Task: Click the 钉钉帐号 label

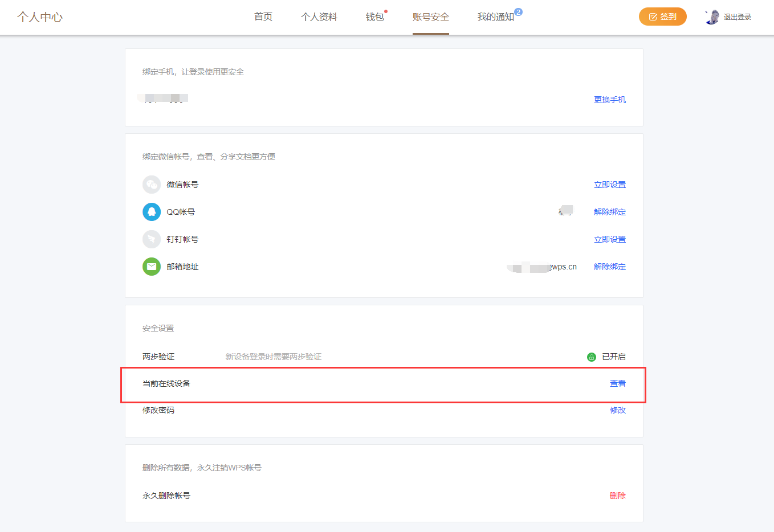Action: point(182,239)
